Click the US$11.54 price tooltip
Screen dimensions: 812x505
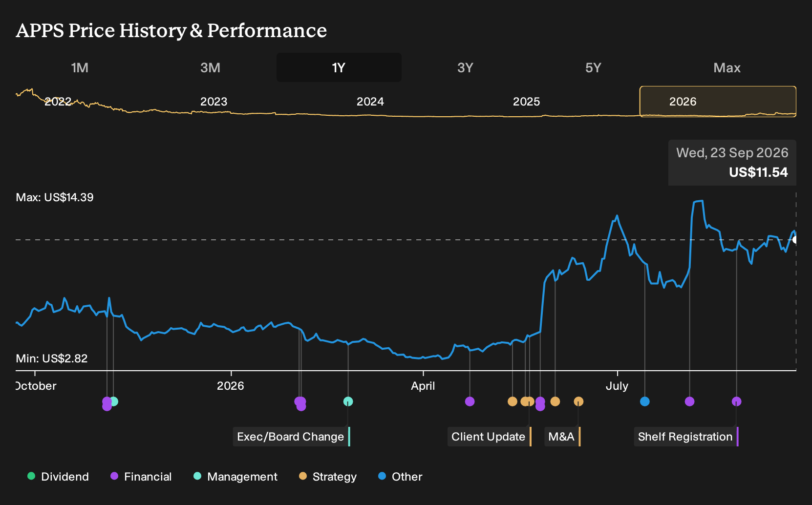[x=732, y=163]
